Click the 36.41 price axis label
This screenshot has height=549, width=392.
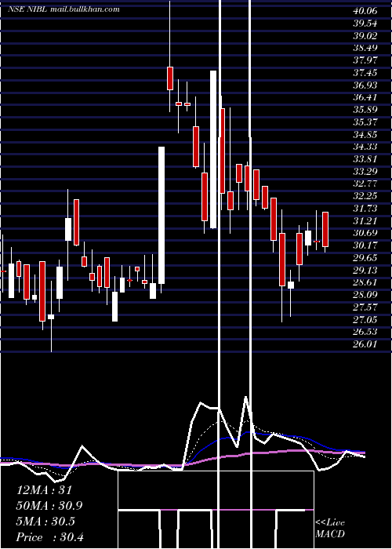pos(365,97)
